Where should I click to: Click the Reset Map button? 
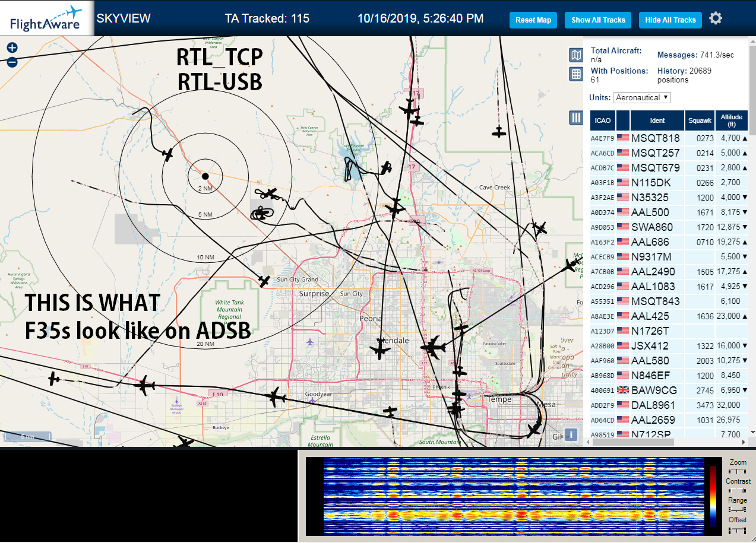(x=533, y=20)
